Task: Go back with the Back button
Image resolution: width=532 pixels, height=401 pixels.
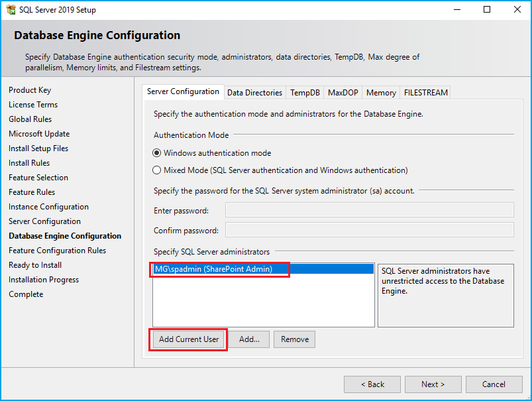Action: point(372,384)
